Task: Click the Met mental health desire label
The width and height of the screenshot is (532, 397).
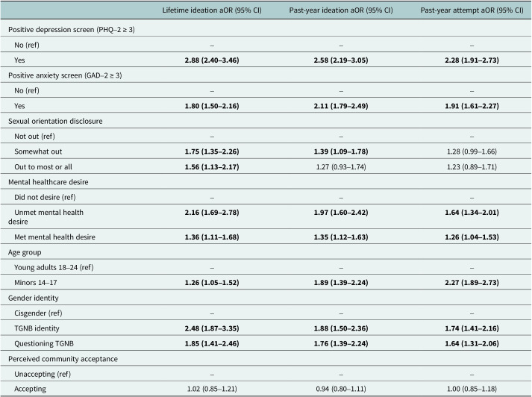Action: pos(54,237)
